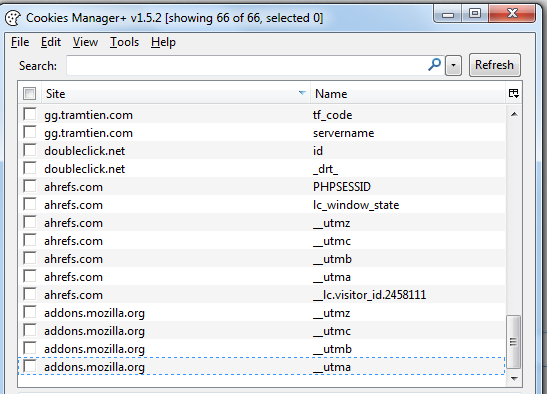Select the _drt_ cookie name
547x394 pixels.
325,169
